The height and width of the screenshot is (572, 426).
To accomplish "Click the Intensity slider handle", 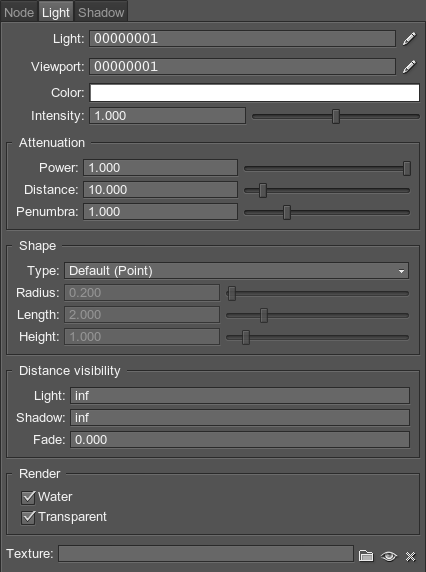I will (x=336, y=116).
